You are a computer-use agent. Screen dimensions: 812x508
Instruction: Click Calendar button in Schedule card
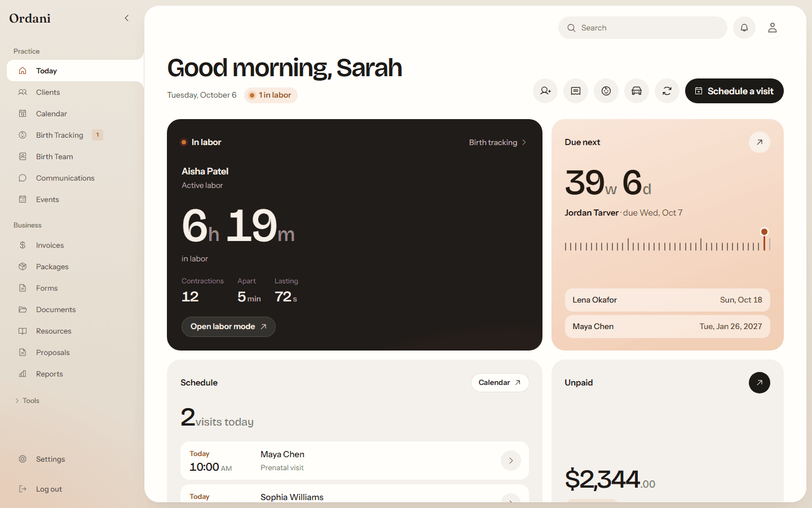(x=500, y=383)
